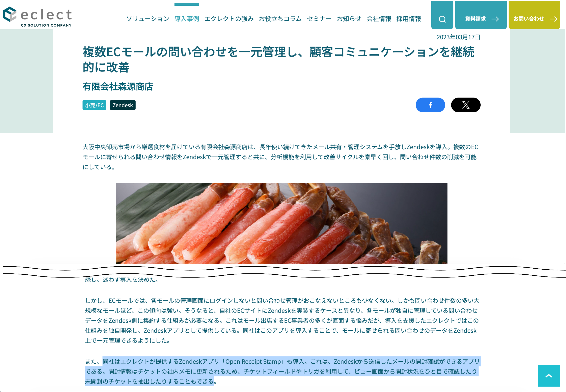Screen dimensions: 566x392
Task: Select the Zendesk tag
Action: coord(123,105)
